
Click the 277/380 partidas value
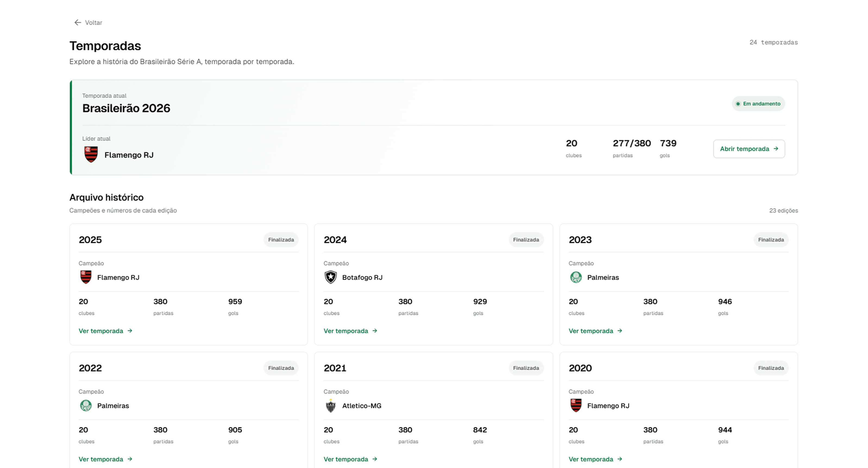632,143
